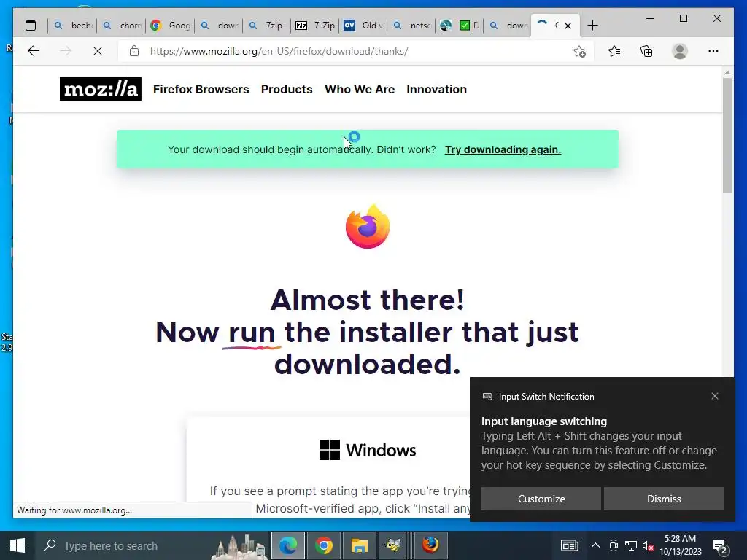This screenshot has height=560, width=747.
Task: Open the bee app on taskbar
Action: (393, 545)
